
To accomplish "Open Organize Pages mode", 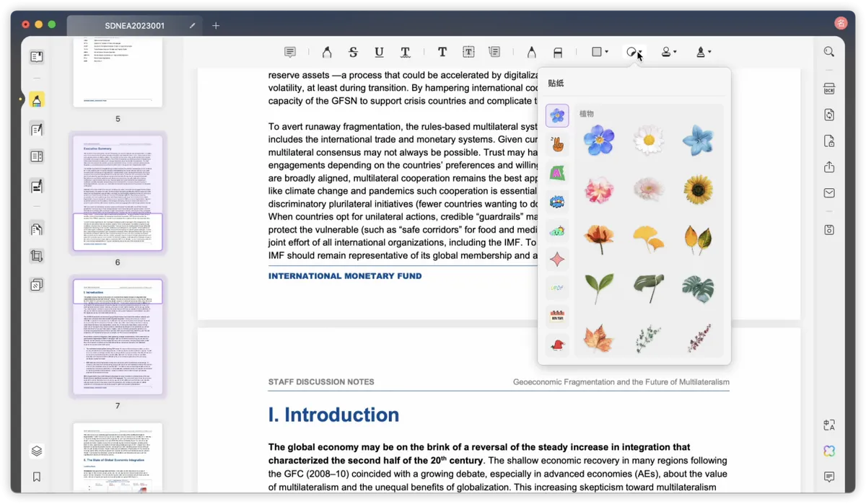I will (x=37, y=229).
